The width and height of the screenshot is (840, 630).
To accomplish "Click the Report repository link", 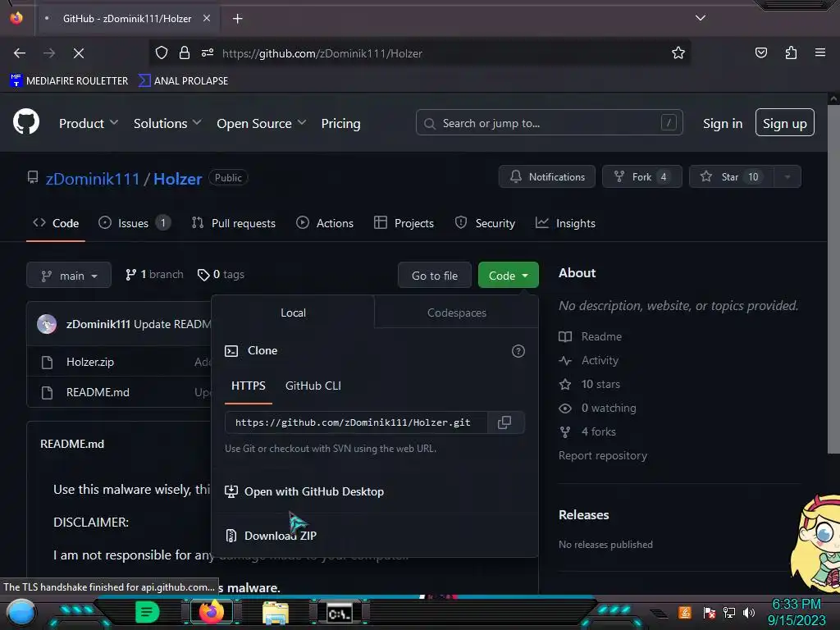I will (x=603, y=455).
